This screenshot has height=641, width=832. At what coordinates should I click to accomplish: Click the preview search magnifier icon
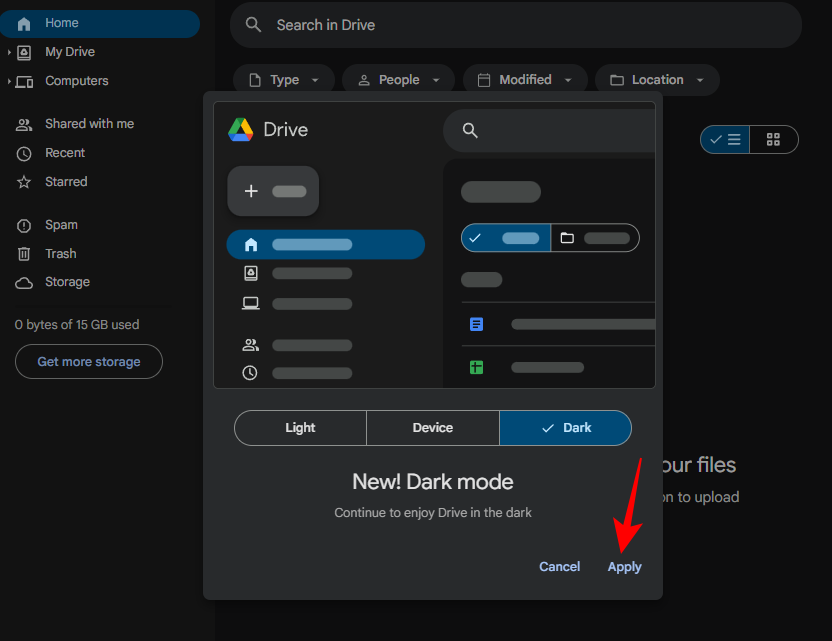[x=470, y=131]
